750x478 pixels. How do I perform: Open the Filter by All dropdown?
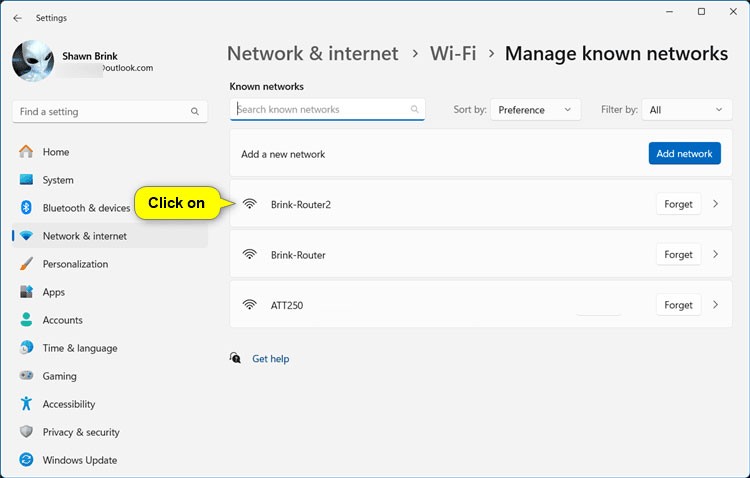pos(687,110)
